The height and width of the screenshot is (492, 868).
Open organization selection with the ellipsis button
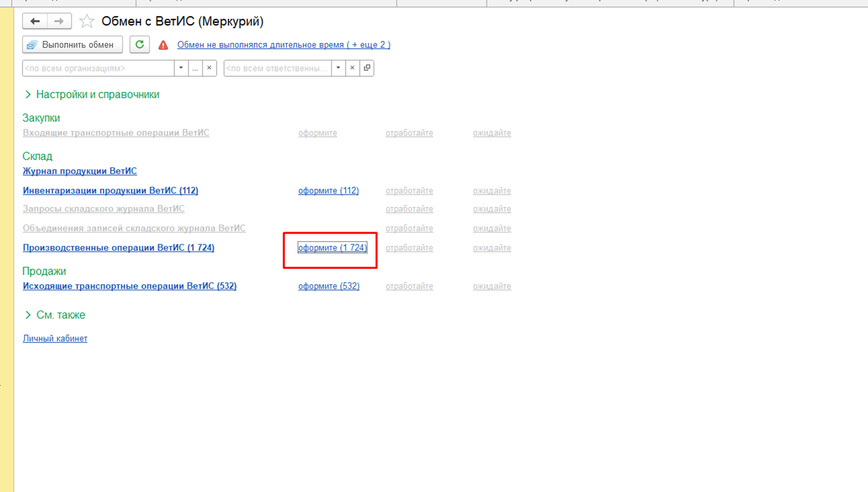pos(195,68)
